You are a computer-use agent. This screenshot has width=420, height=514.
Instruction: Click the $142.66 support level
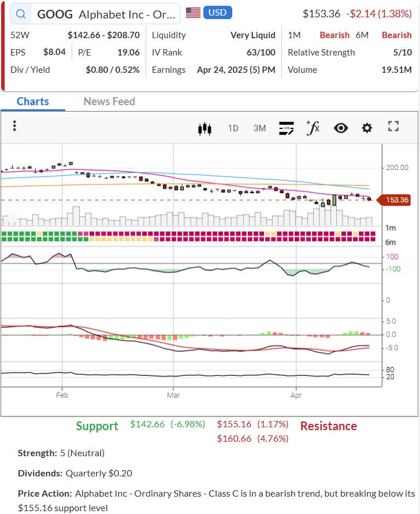point(147,424)
